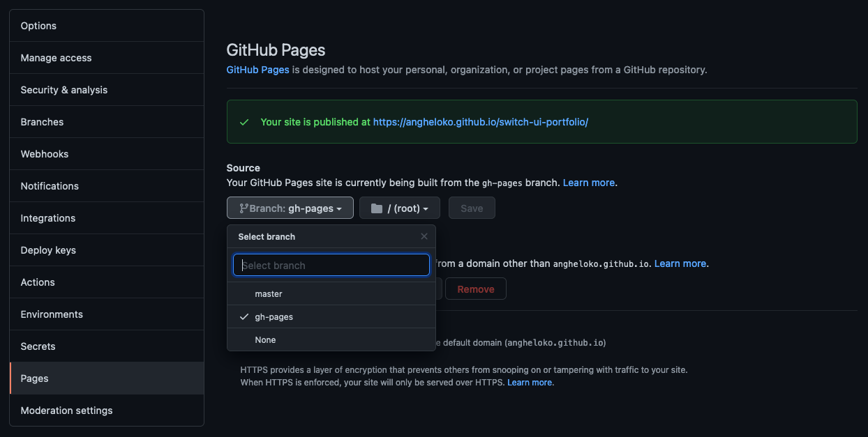This screenshot has height=437, width=868.
Task: Open Learn more link about HTTPS enforcement
Action: tap(530, 383)
